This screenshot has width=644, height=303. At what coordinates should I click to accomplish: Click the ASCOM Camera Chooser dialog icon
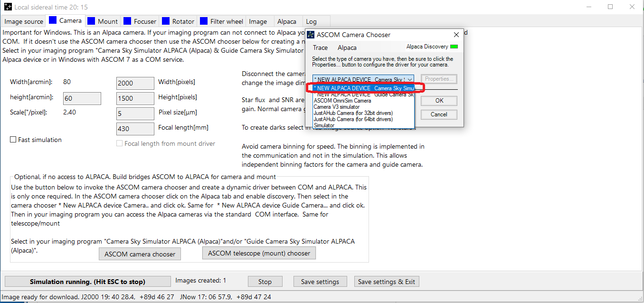click(x=311, y=35)
